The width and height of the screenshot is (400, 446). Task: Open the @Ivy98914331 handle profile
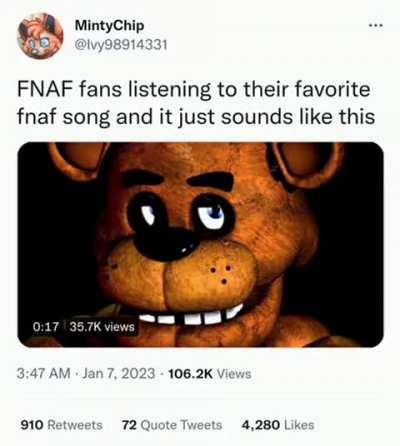pyautogui.click(x=120, y=44)
